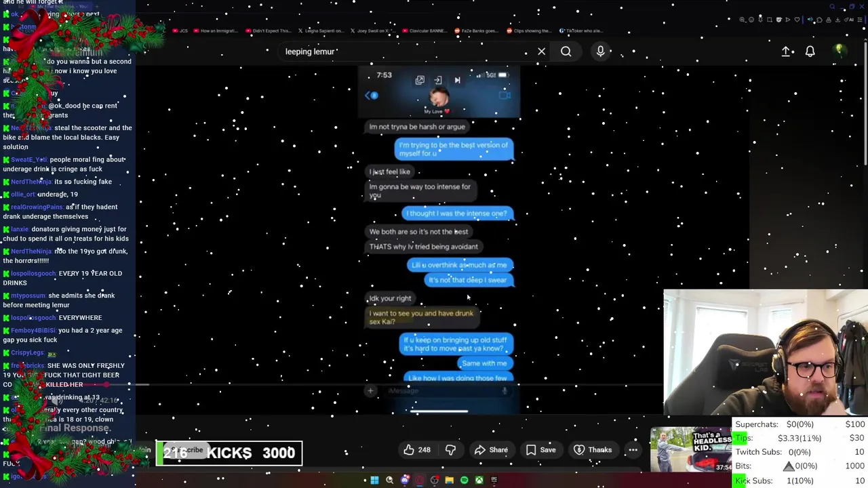Viewport: 868px width, 488px height.
Task: Open the YouTube notifications bell
Action: [x=810, y=52]
